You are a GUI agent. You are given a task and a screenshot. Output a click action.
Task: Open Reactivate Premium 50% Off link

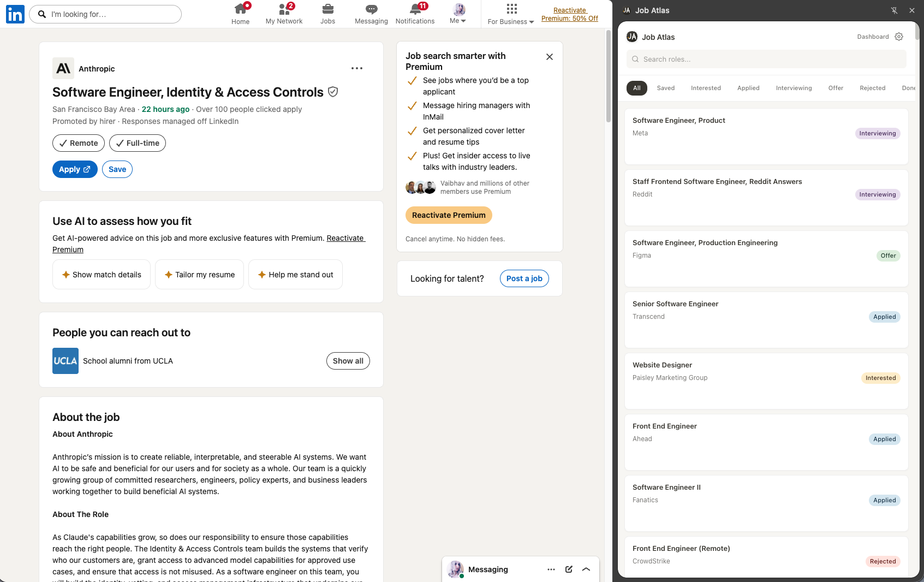570,14
